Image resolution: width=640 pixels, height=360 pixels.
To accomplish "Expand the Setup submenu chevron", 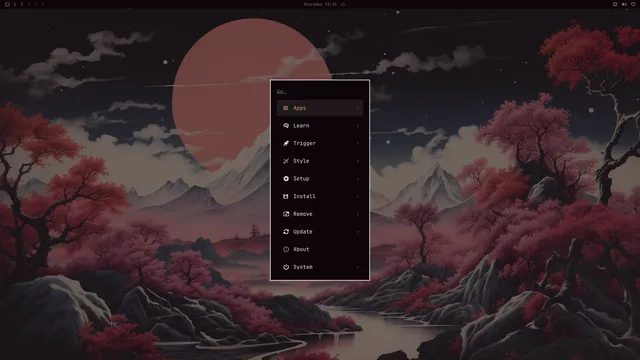I will [x=358, y=179].
